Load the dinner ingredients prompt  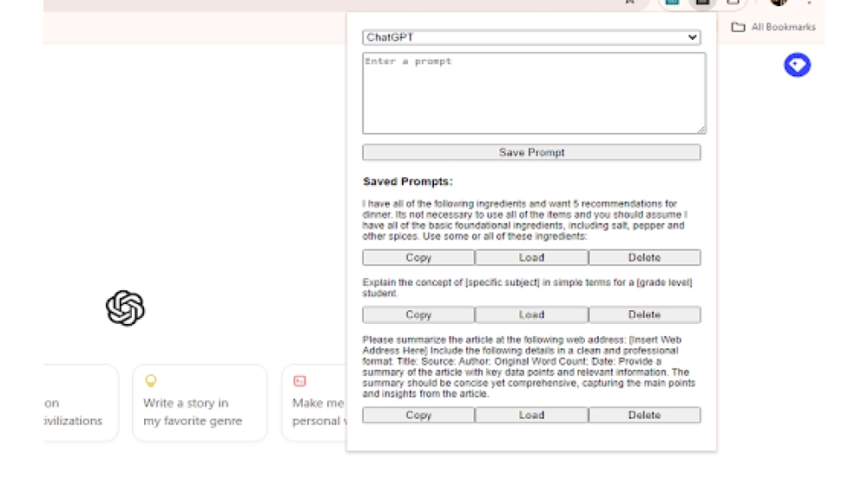click(531, 257)
